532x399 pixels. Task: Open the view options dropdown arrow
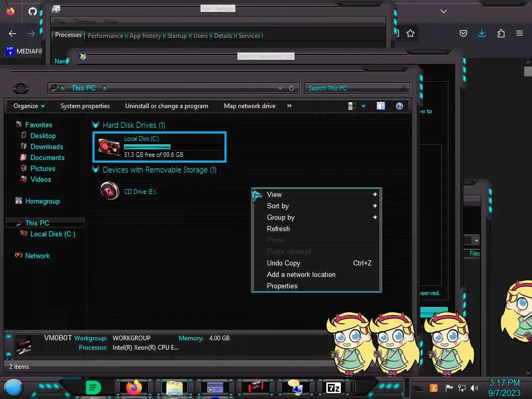point(363,106)
